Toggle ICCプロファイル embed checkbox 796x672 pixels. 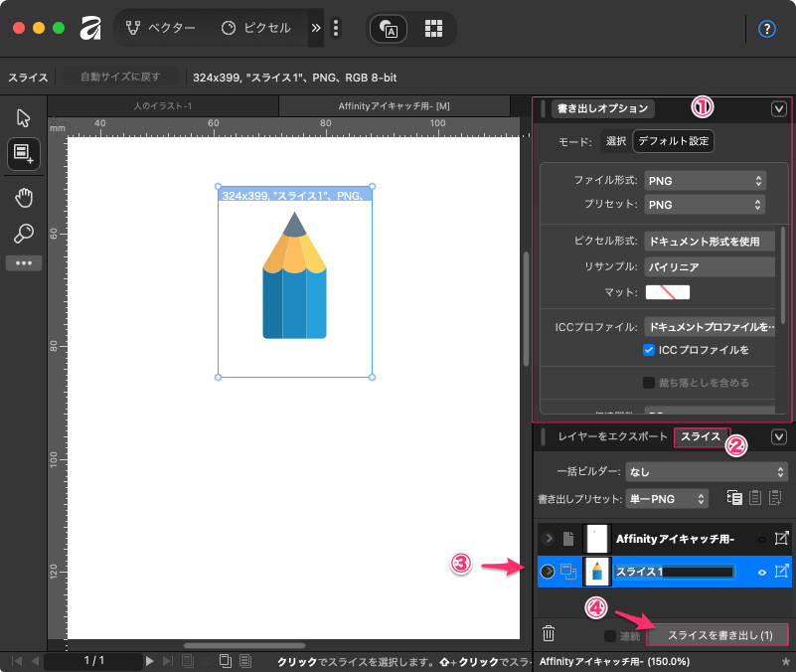649,350
